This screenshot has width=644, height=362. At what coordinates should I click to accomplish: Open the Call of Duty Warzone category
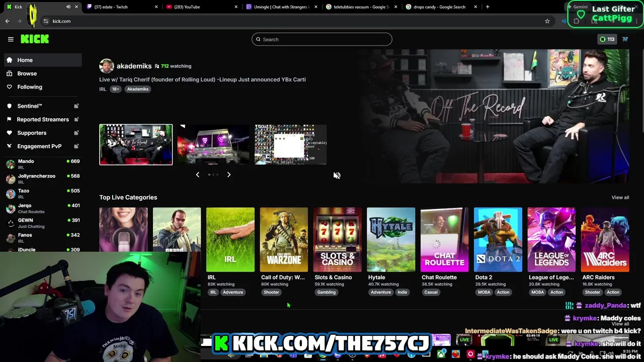(x=284, y=240)
